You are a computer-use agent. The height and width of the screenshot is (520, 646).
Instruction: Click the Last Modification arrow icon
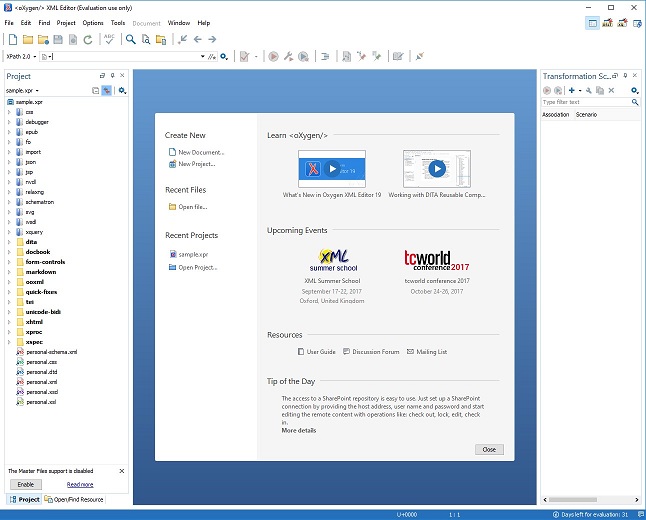[182, 39]
